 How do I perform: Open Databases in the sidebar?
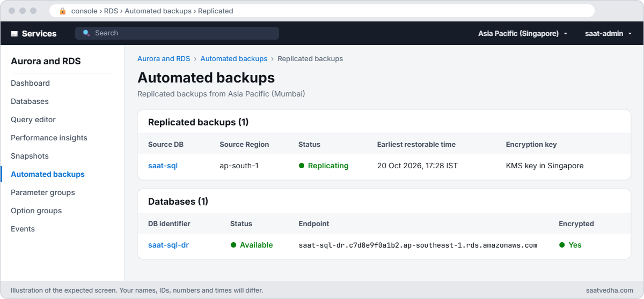click(x=30, y=101)
